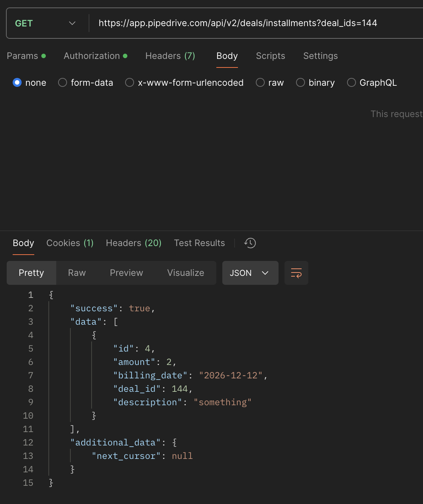Select the raw body radio button
The image size is (423, 504).
pos(260,82)
